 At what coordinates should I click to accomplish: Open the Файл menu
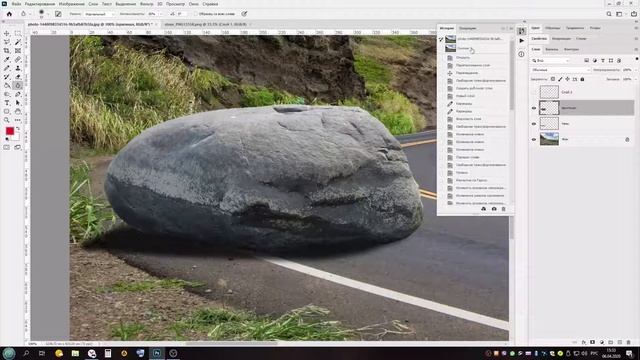point(16,4)
